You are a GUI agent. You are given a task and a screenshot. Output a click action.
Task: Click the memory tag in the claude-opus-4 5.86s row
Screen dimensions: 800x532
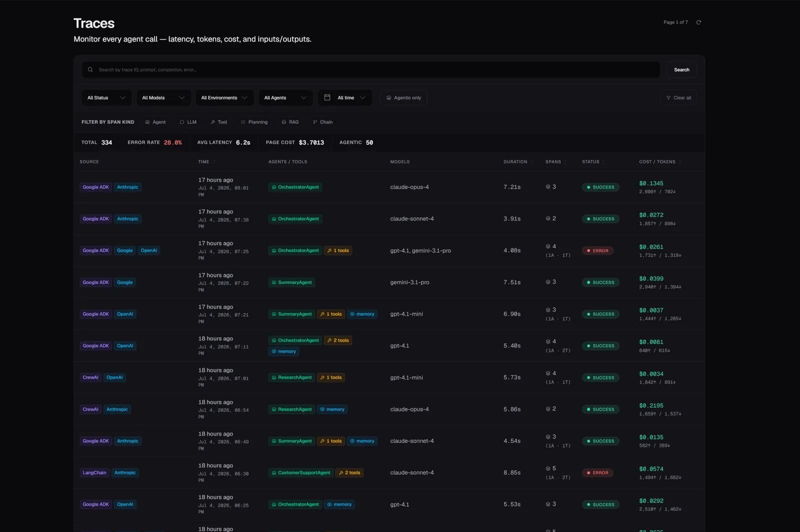point(332,410)
